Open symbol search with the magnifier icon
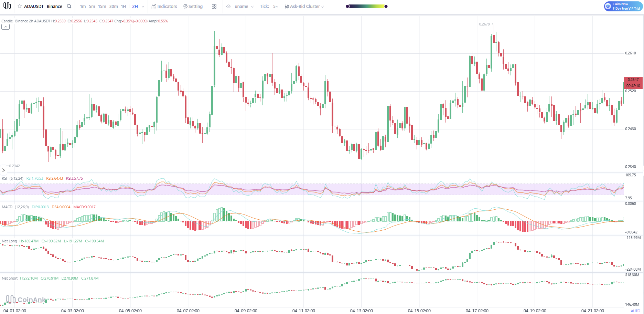The image size is (644, 314). tap(69, 6)
